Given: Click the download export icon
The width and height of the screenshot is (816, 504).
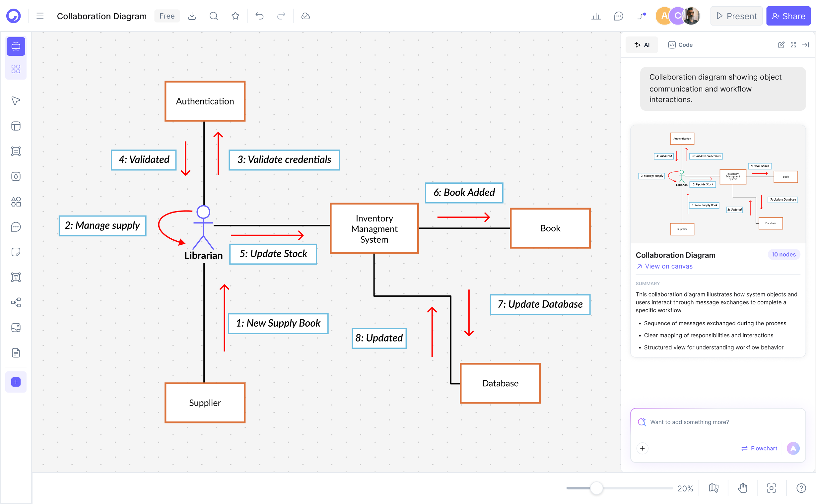Looking at the screenshot, I should (192, 16).
